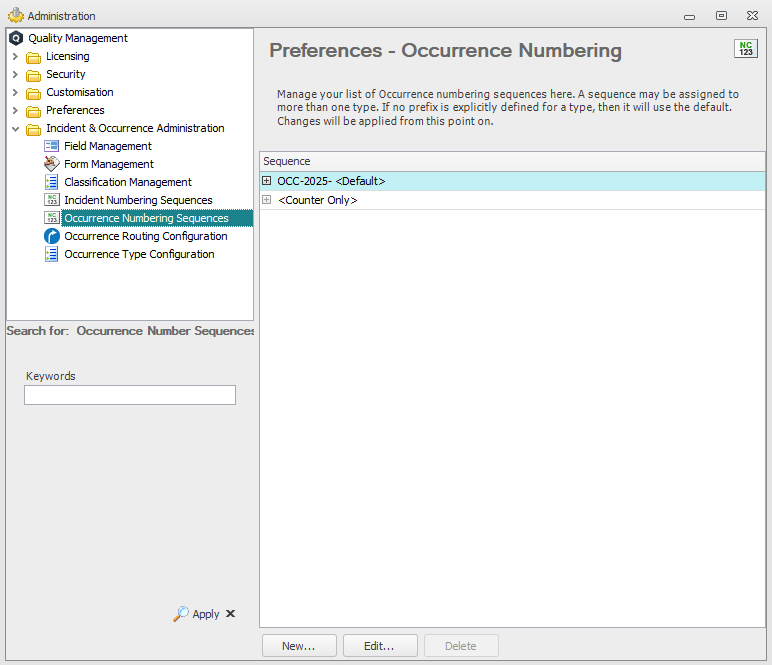The width and height of the screenshot is (772, 665).
Task: Open Occurrence Routing Configuration
Action: [146, 236]
